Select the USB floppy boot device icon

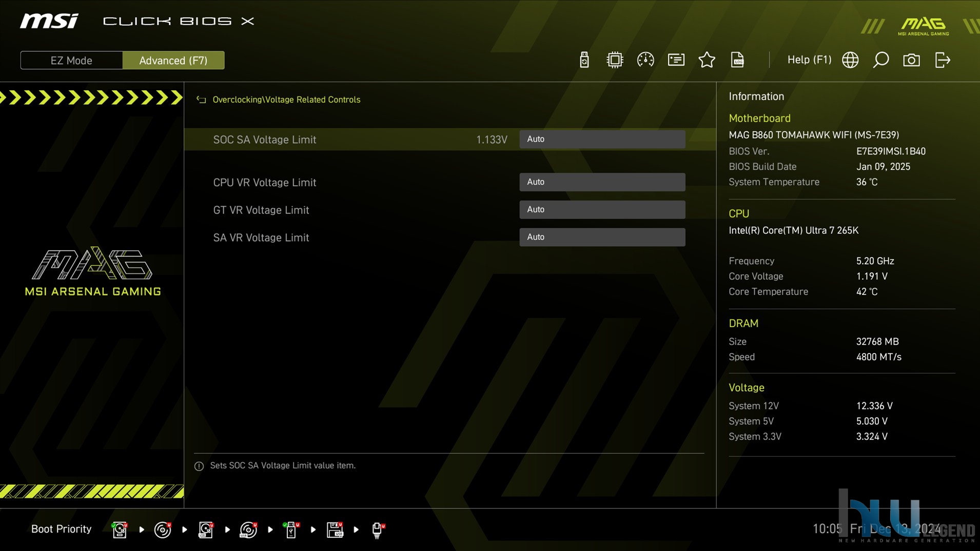tap(335, 529)
